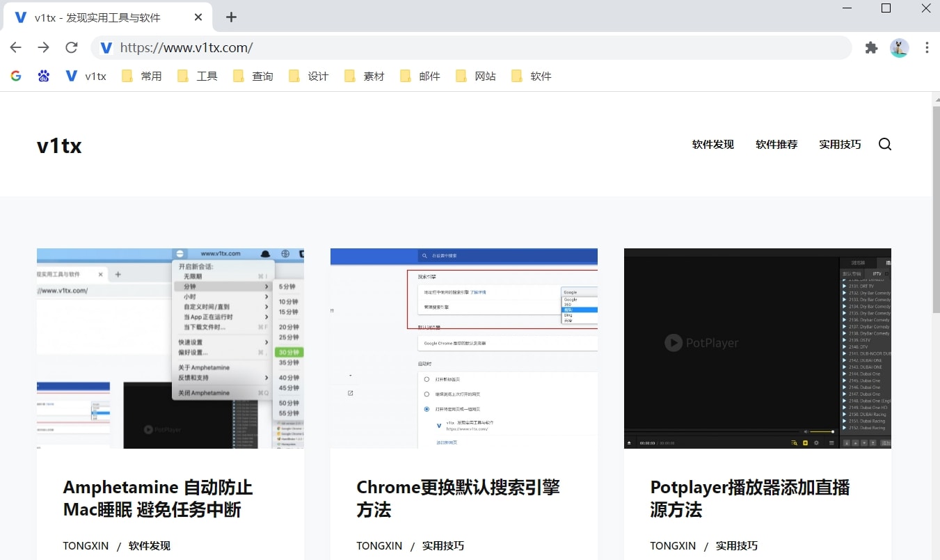
Task: Click the extensions puzzle-piece icon
Action: 871,47
